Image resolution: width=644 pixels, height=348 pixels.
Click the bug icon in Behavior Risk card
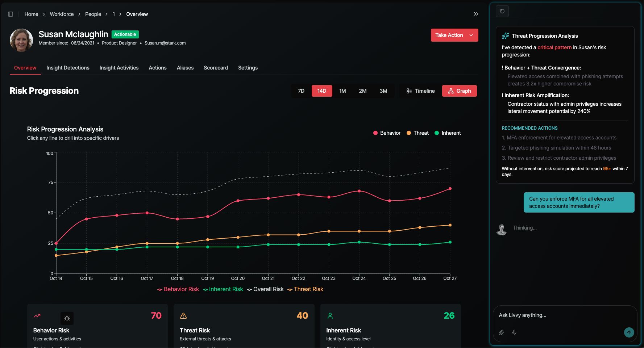(67, 318)
